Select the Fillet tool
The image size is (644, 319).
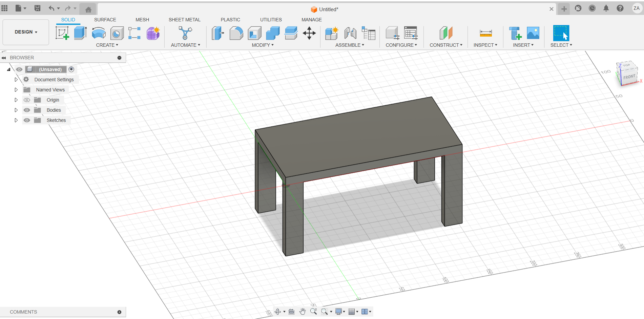236,33
